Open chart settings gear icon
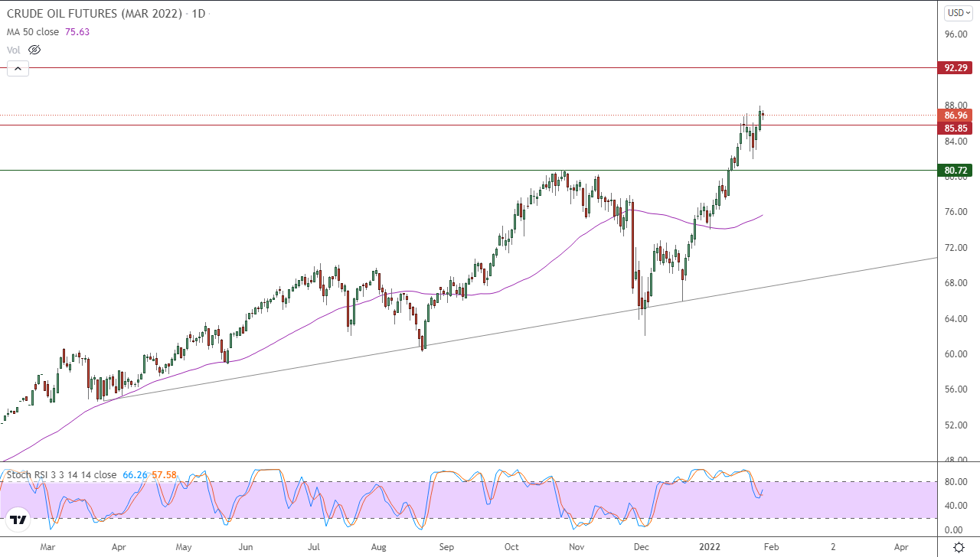 click(959, 547)
